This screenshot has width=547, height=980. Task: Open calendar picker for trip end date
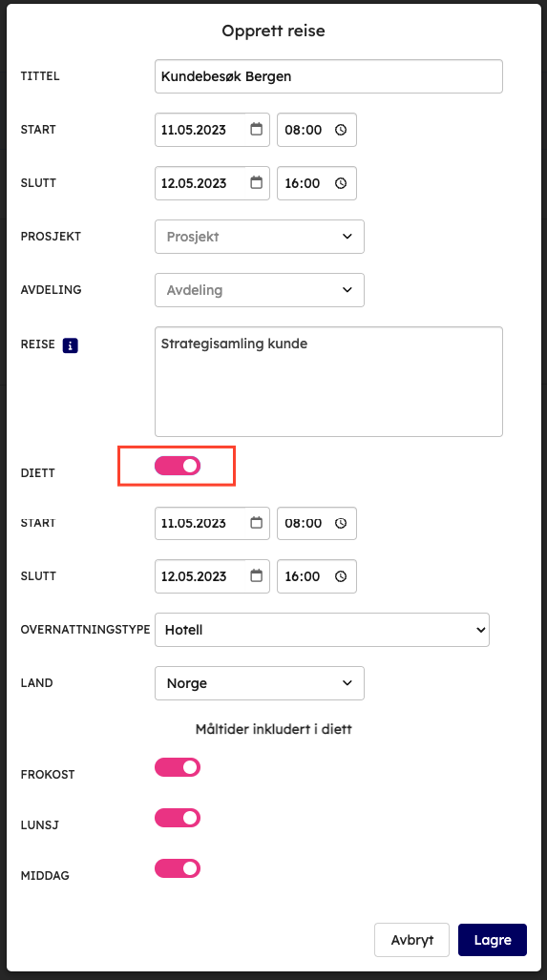(x=256, y=182)
